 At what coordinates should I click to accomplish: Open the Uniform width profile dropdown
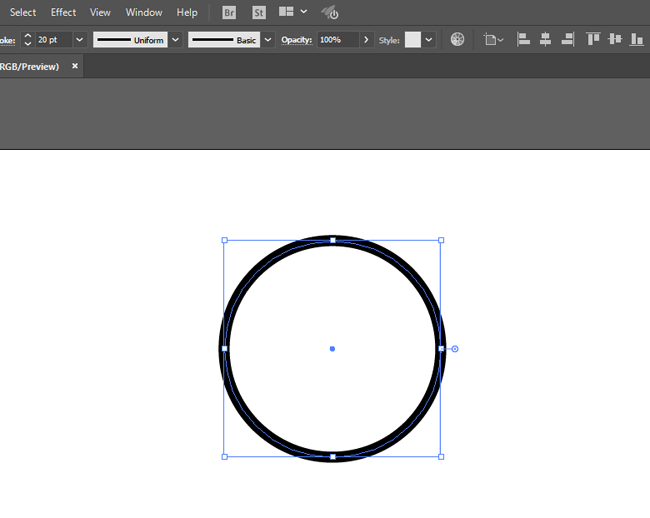175,40
